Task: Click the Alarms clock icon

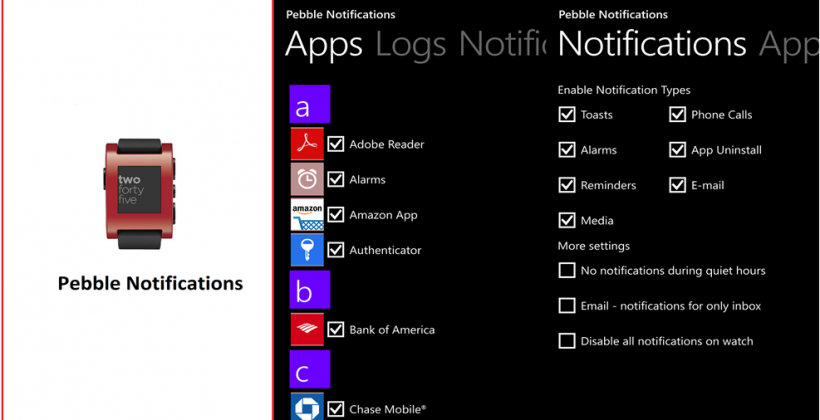Action: (307, 180)
